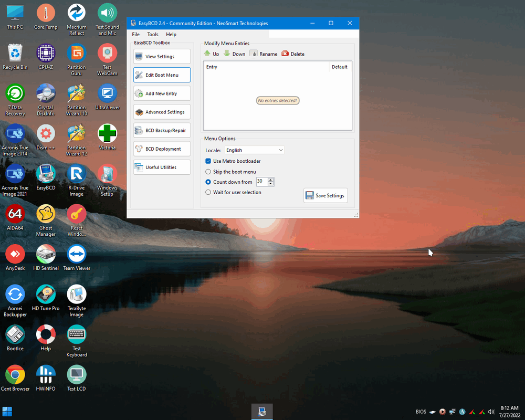
Task: Select Ghost Manager desktop icon
Action: [x=46, y=221]
